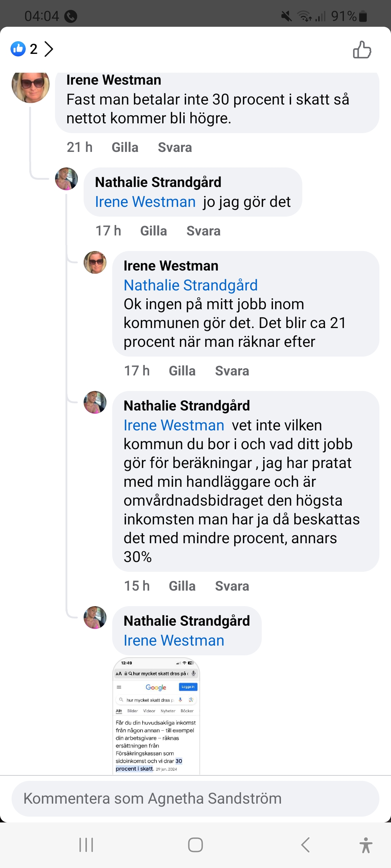This screenshot has width=391, height=868.
Task: Tap the "Kommentera som Agnetha Sandström" field
Action: (195, 799)
